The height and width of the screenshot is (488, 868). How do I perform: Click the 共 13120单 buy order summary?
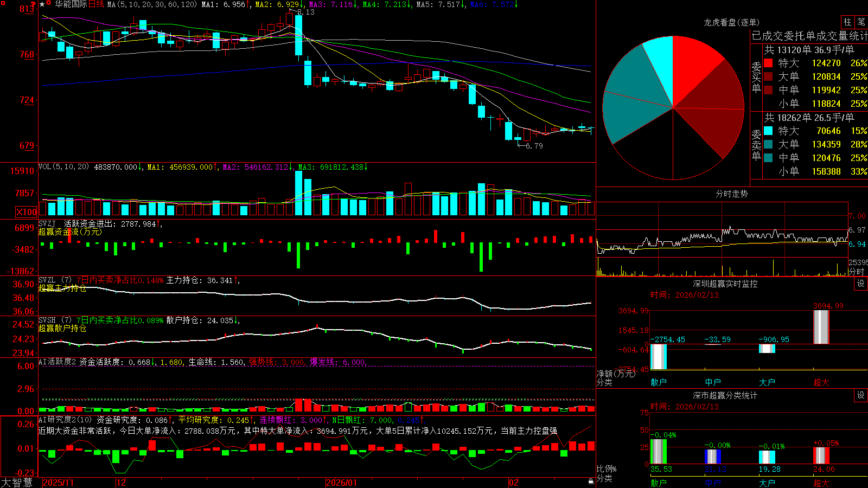[809, 50]
